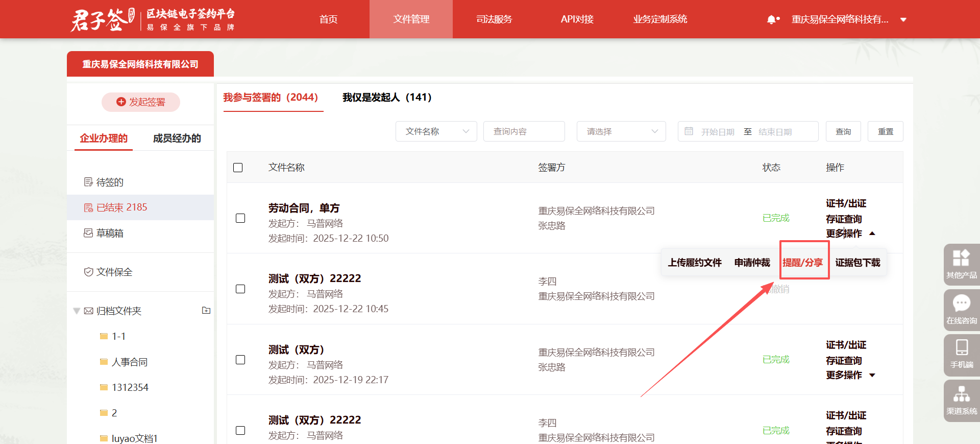Click the 发起签署 button
Image resolution: width=980 pixels, height=444 pixels.
point(141,102)
